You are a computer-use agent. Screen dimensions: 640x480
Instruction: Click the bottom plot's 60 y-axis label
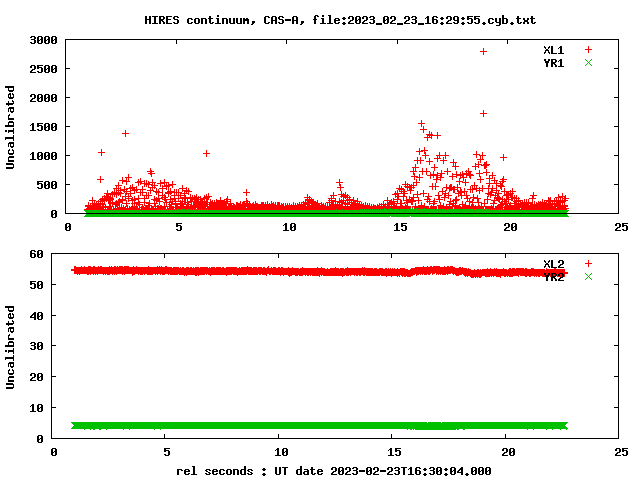click(36, 254)
